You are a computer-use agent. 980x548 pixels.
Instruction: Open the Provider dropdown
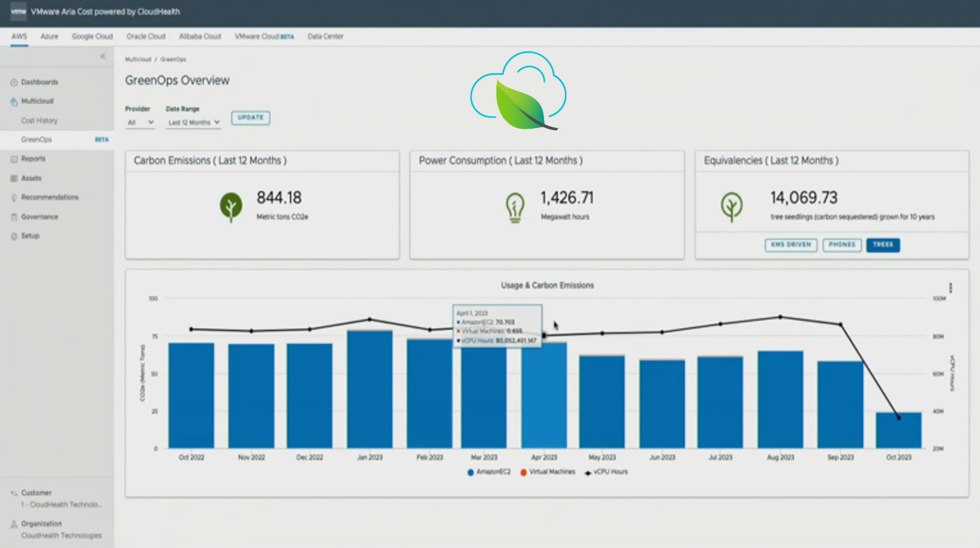point(140,122)
